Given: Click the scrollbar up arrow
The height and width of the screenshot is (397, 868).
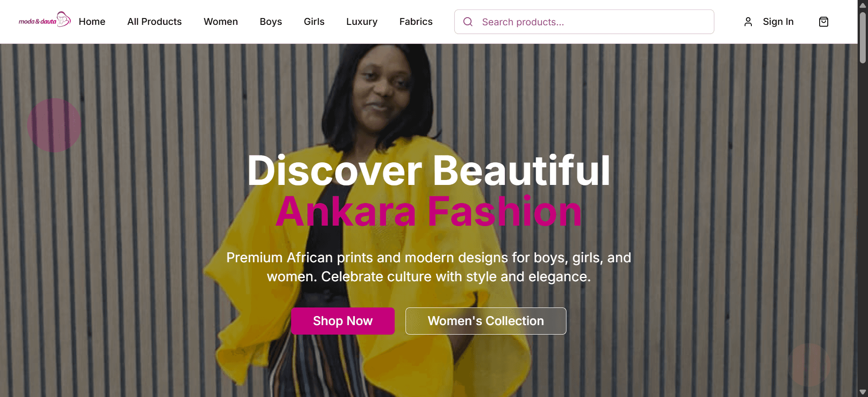Looking at the screenshot, I should pyautogui.click(x=863, y=5).
